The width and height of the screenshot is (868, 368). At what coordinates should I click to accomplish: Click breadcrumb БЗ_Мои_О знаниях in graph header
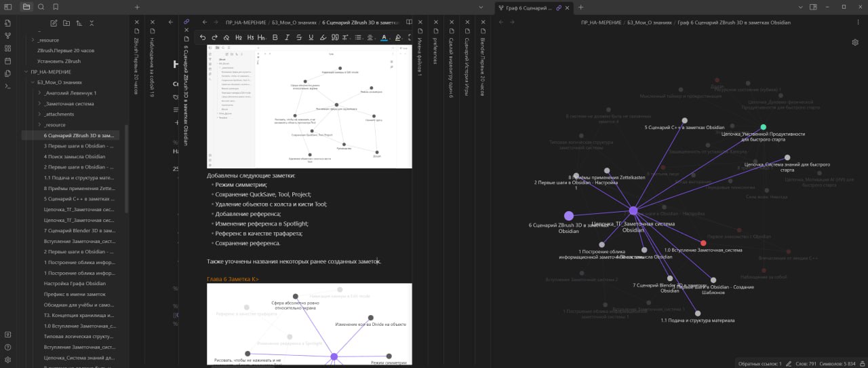(x=650, y=22)
